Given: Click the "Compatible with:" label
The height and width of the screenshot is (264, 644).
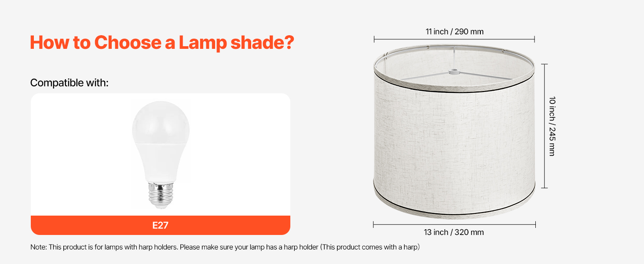Looking at the screenshot, I should (x=69, y=83).
